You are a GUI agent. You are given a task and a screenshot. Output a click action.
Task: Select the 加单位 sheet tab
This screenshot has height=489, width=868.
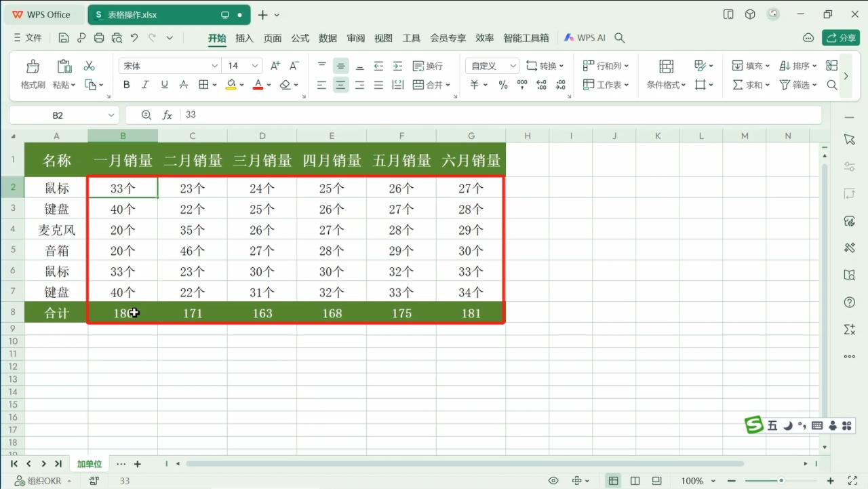click(x=89, y=464)
